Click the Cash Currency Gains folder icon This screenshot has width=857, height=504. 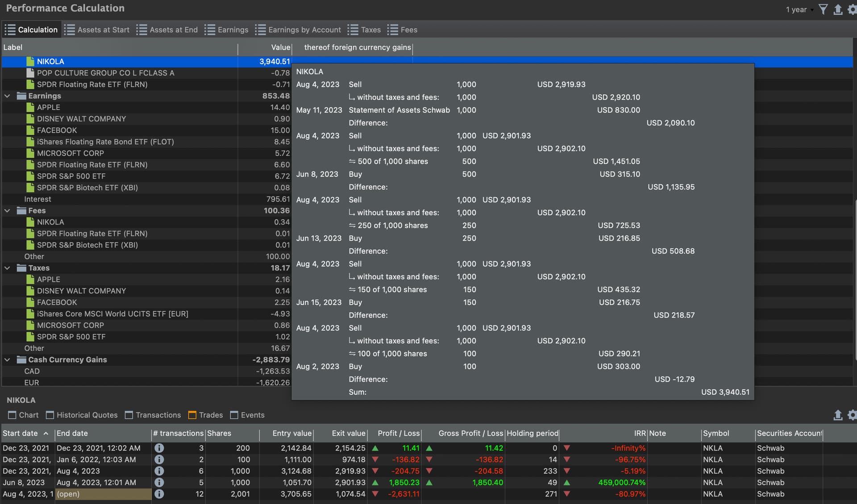(21, 360)
